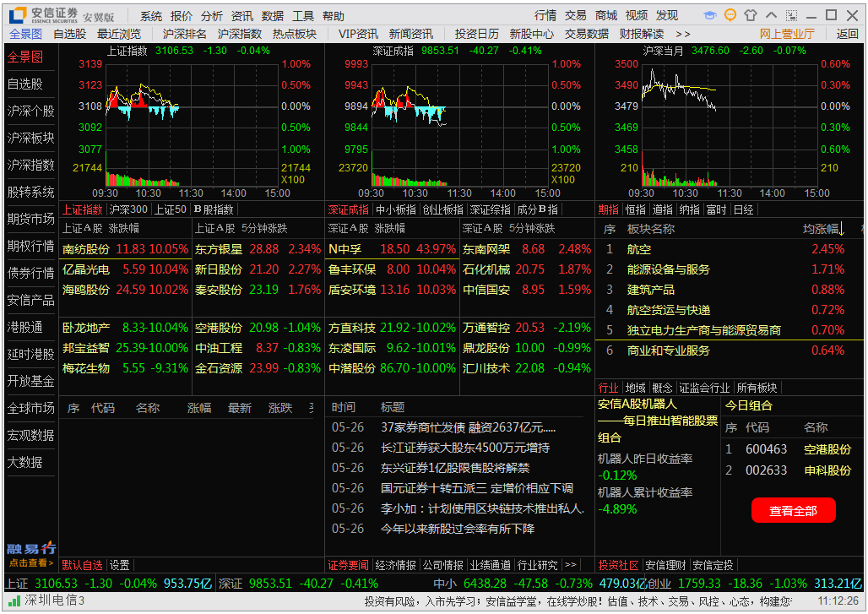Sort sector list by 均涨幅 column
868x614 pixels.
pyautogui.click(x=823, y=229)
